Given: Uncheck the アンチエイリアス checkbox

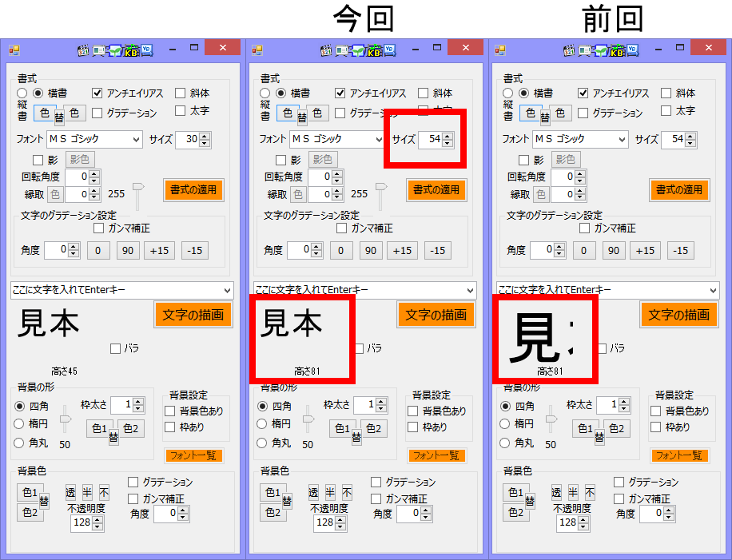Looking at the screenshot, I should click(x=97, y=91).
